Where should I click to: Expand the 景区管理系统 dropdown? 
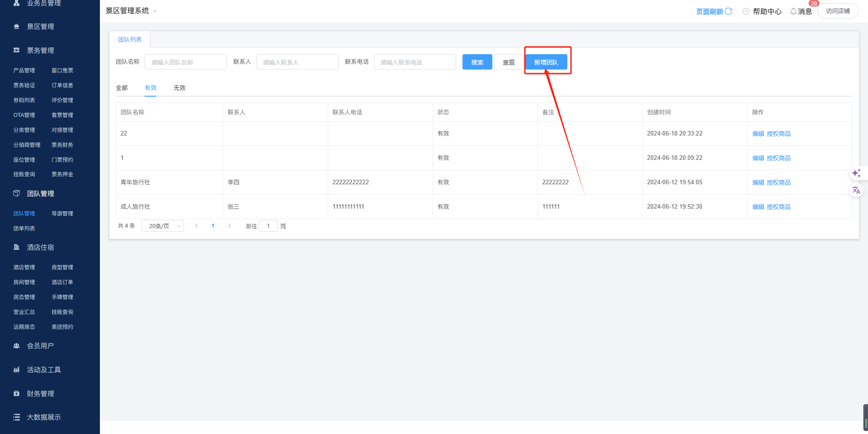[155, 11]
